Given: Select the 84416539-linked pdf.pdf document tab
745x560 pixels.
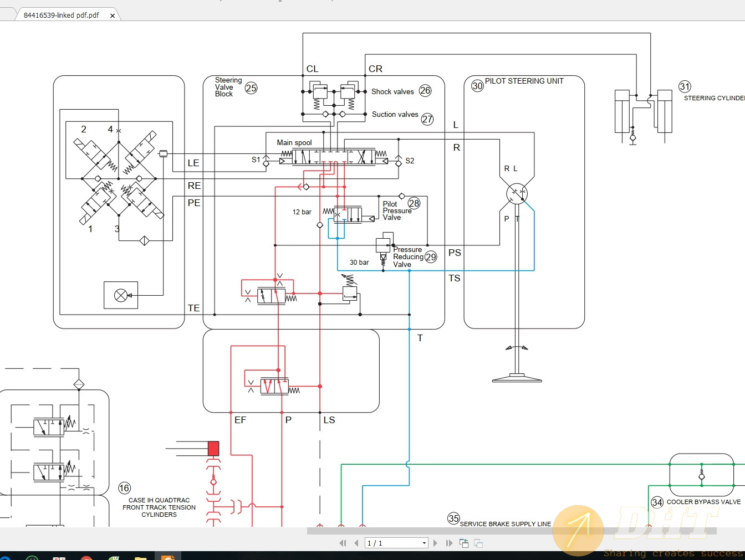Looking at the screenshot, I should click(x=61, y=16).
